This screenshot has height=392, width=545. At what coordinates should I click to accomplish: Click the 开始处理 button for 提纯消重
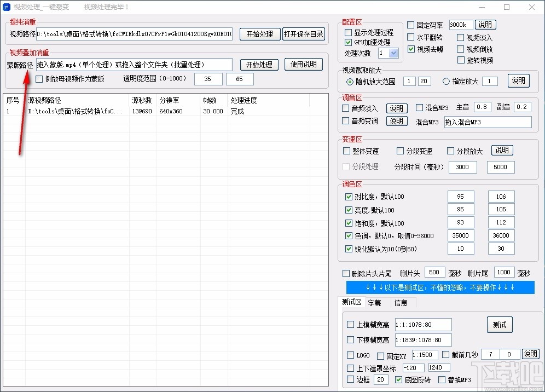[260, 33]
